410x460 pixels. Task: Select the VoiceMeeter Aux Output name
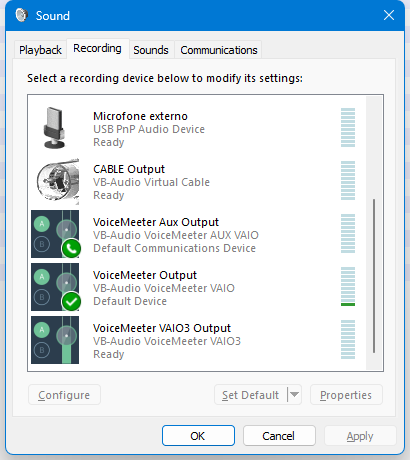click(156, 222)
